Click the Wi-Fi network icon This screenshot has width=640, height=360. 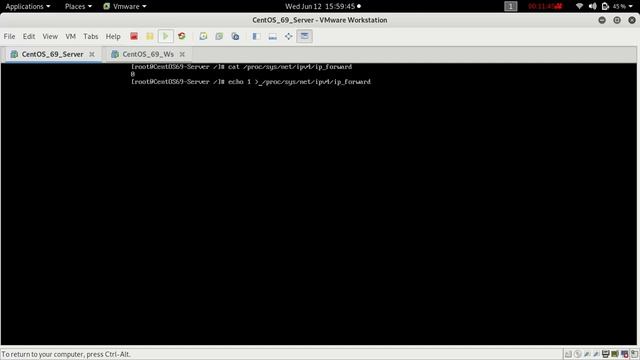click(579, 6)
